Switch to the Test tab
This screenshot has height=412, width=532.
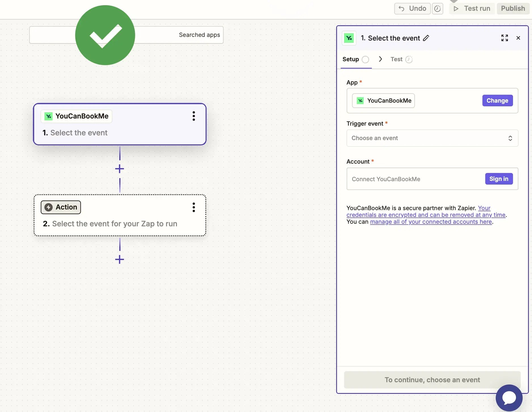[x=397, y=59]
